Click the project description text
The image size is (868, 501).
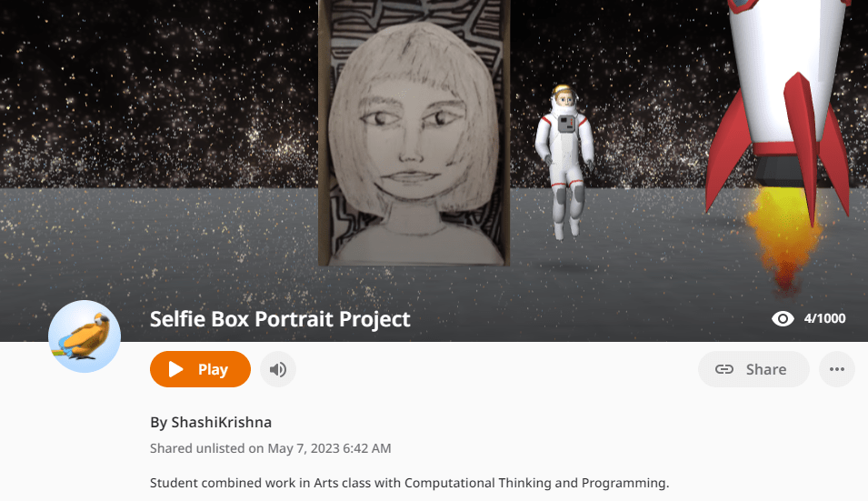410,483
